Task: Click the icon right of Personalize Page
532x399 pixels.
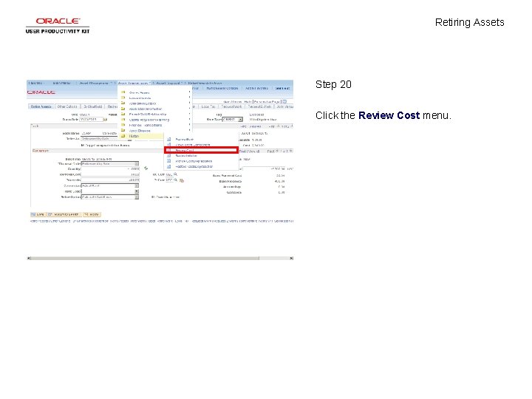Action: (284, 101)
